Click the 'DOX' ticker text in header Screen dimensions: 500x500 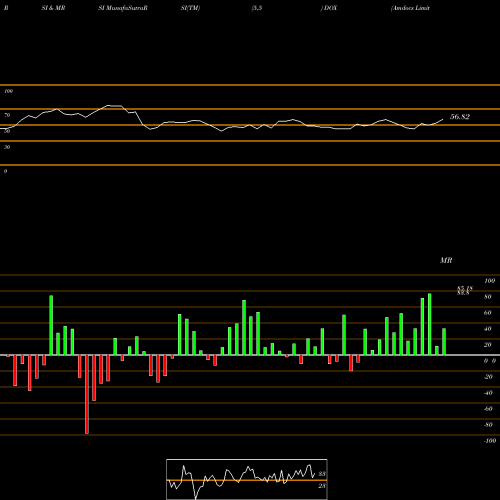coord(330,8)
